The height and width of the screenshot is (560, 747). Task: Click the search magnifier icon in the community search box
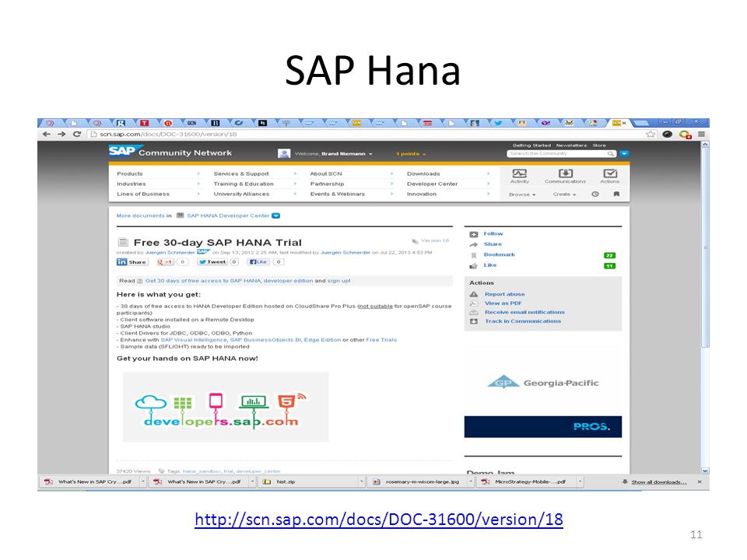click(610, 154)
